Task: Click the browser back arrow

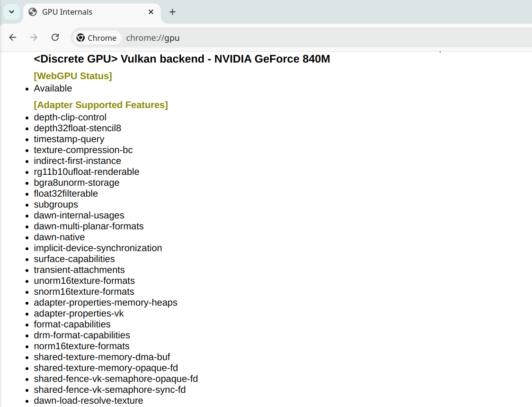Action: (x=13, y=37)
